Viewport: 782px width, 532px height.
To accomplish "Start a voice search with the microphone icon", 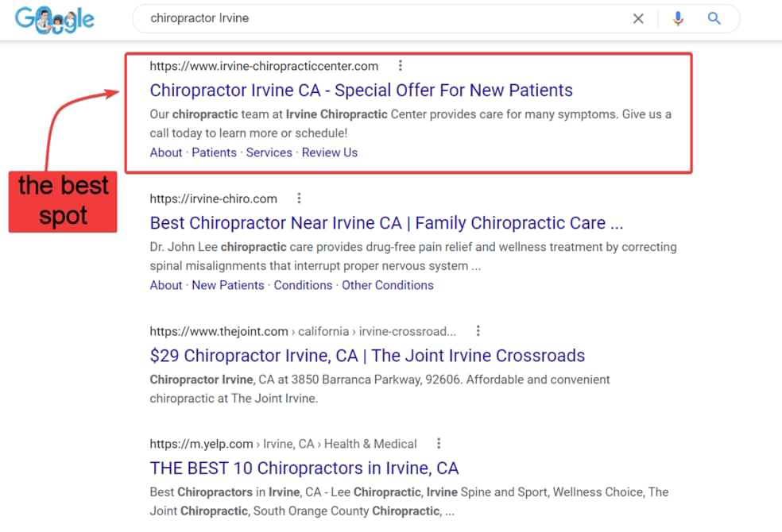I will click(678, 18).
